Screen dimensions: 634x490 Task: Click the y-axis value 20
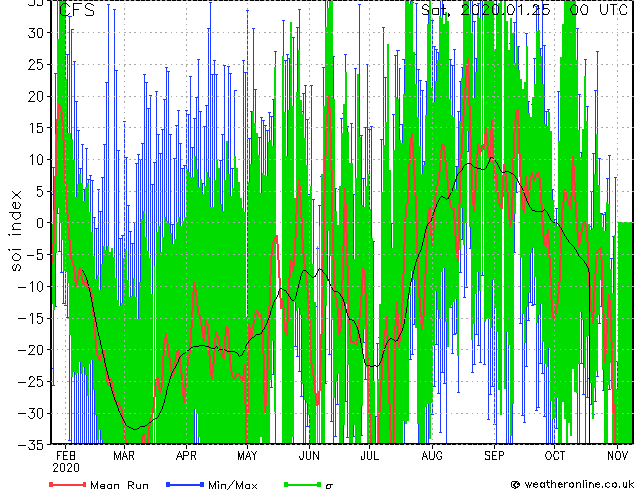[x=35, y=96]
